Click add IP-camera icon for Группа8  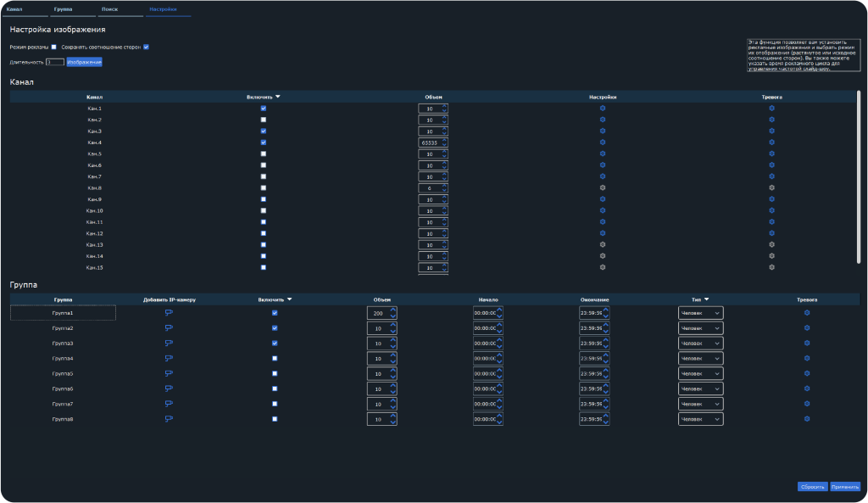pyautogui.click(x=169, y=419)
